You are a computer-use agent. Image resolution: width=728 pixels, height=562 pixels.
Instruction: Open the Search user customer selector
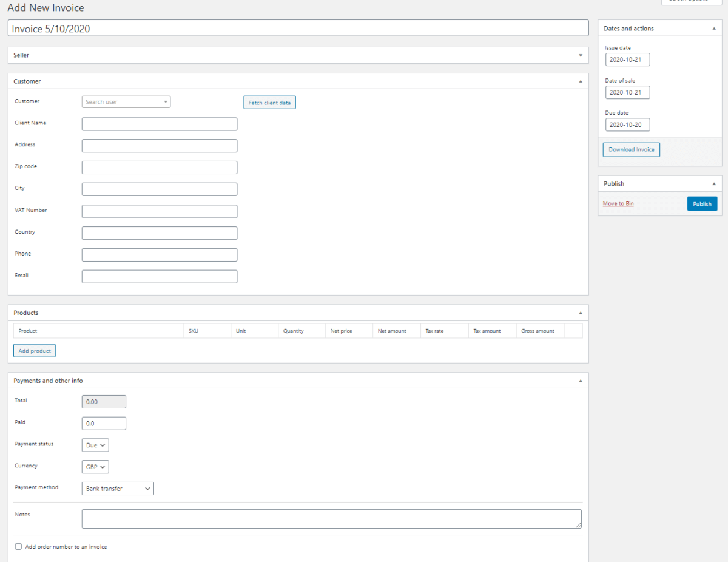(126, 101)
